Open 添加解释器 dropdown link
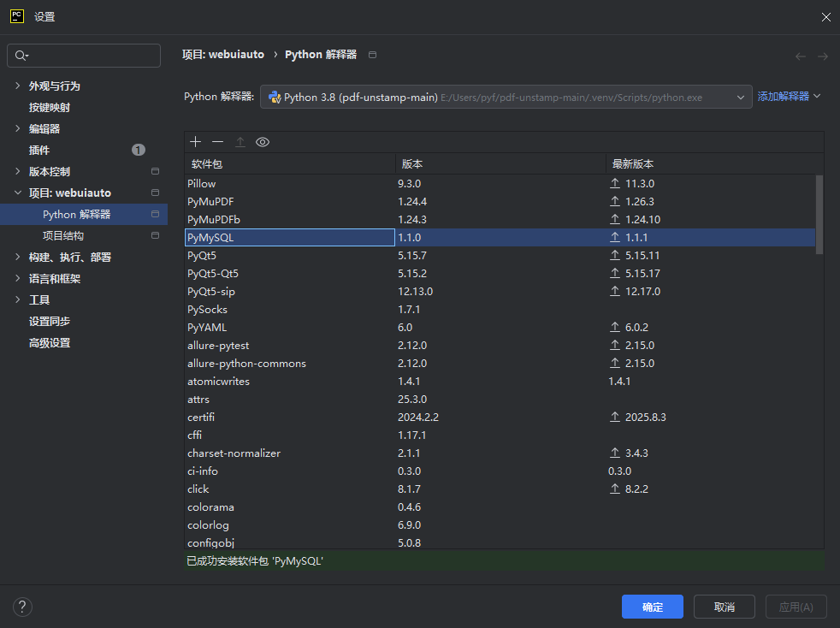Screen dimensions: 840x628 point(789,97)
